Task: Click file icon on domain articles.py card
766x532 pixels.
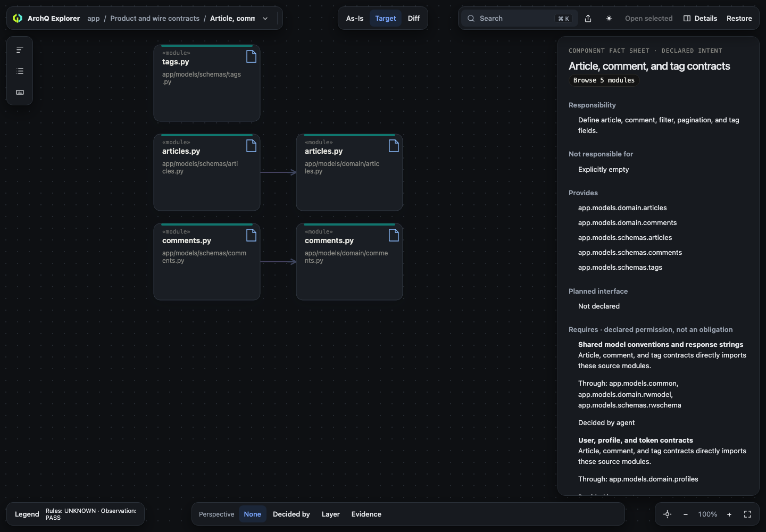Action: click(394, 146)
